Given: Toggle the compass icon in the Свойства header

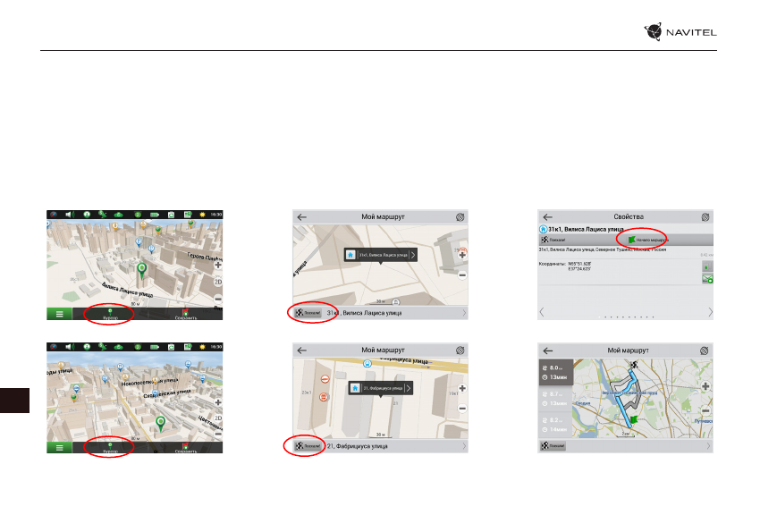Looking at the screenshot, I should [x=705, y=216].
